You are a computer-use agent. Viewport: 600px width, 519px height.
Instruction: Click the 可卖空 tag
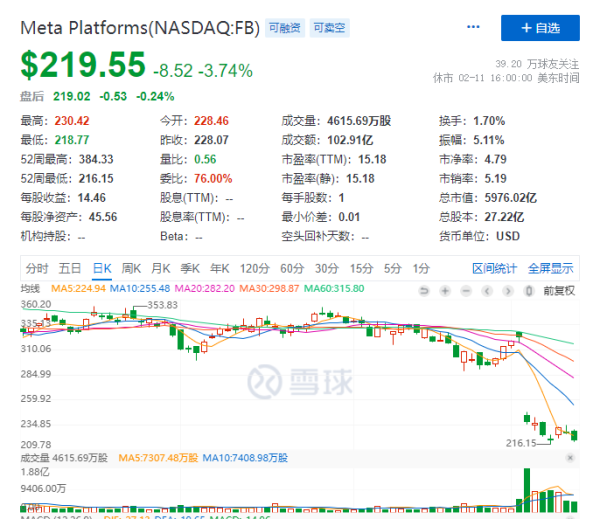point(329,29)
